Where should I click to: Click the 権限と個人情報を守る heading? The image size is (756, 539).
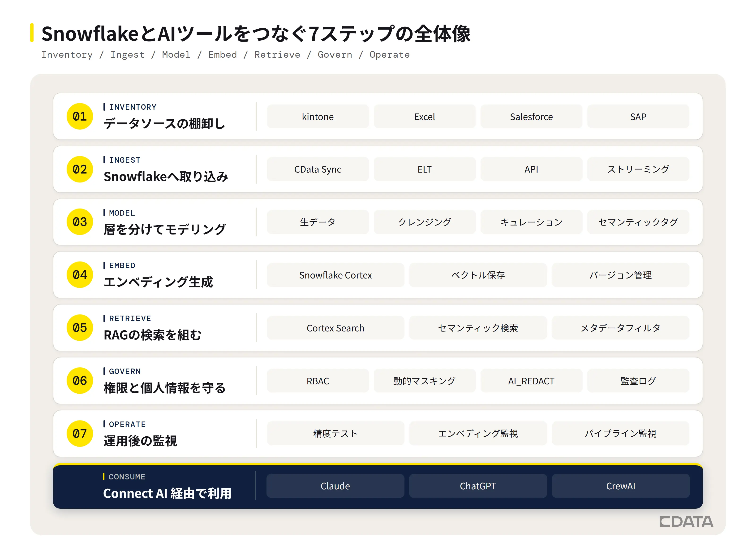point(164,388)
